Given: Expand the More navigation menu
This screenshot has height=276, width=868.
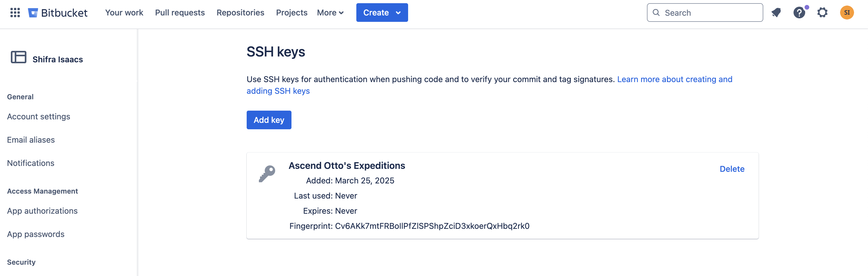Looking at the screenshot, I should coord(330,13).
